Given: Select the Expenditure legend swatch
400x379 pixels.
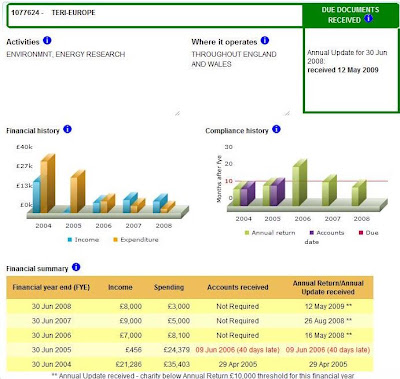Looking at the screenshot, I should tap(115, 240).
